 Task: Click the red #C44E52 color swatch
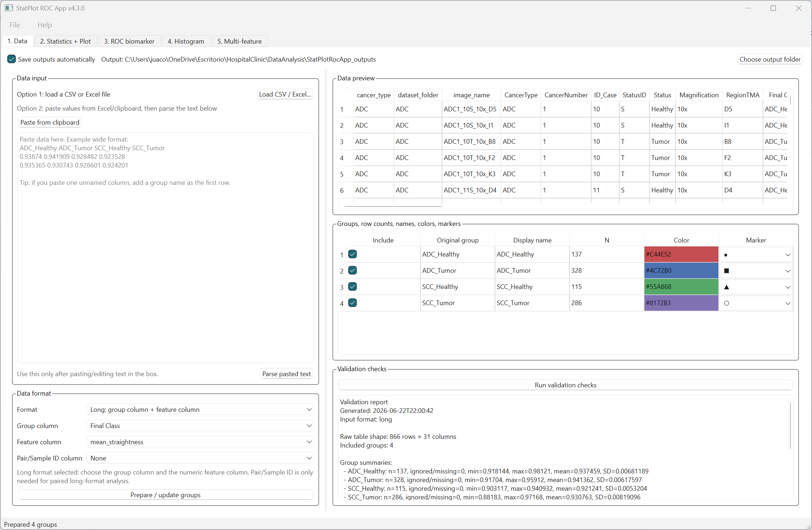(681, 254)
